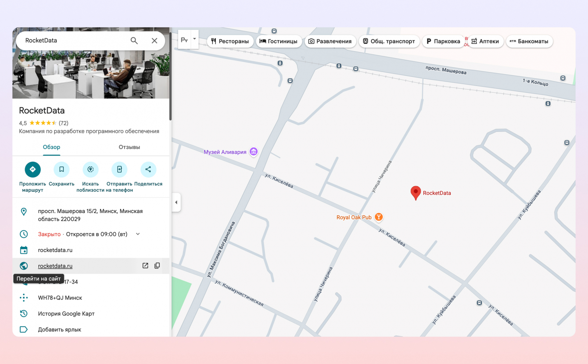
Task: Click the side panel scrollbar
Action: (x=171, y=76)
